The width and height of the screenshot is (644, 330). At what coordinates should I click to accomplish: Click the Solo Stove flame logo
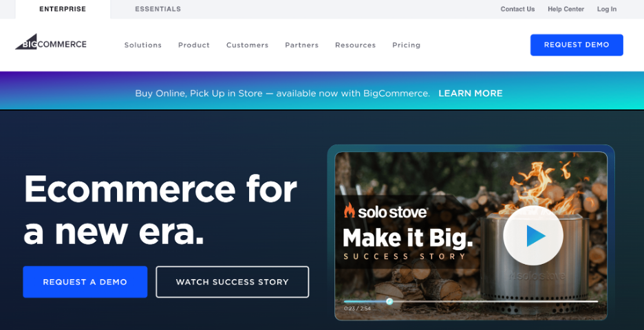point(349,210)
